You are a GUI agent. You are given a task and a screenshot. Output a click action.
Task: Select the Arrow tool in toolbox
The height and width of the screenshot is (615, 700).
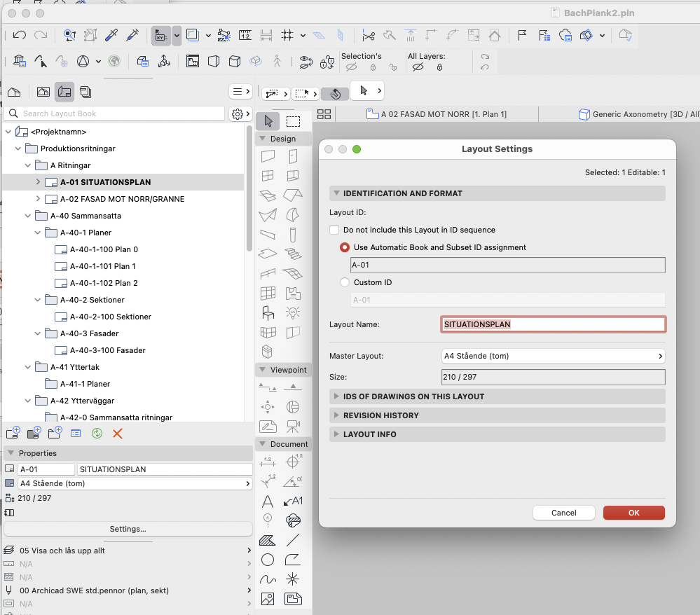[268, 121]
